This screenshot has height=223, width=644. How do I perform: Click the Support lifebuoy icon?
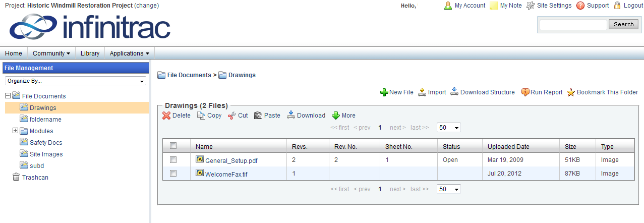pyautogui.click(x=580, y=6)
